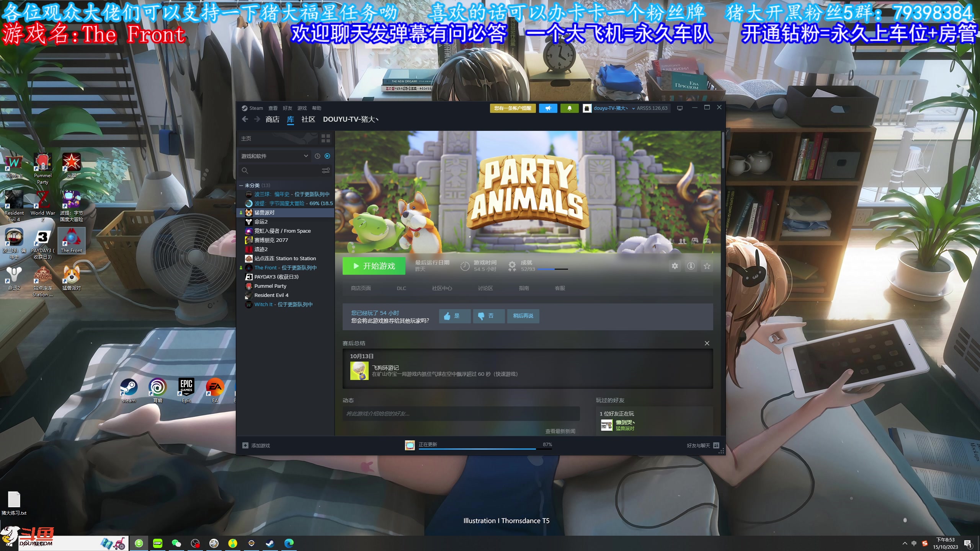Favorite the game with star icon
Image resolution: width=980 pixels, height=551 pixels.
point(707,266)
